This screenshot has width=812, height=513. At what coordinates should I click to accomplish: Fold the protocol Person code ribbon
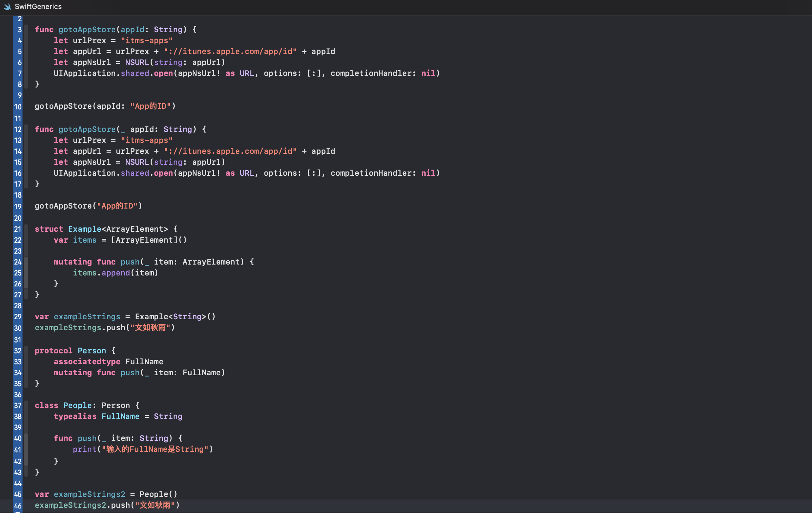26,367
